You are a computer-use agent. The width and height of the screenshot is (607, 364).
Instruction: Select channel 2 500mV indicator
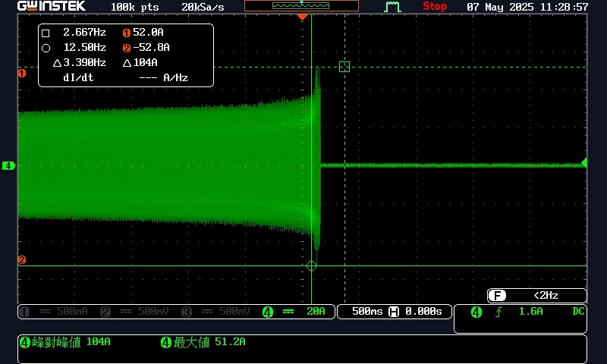click(135, 312)
